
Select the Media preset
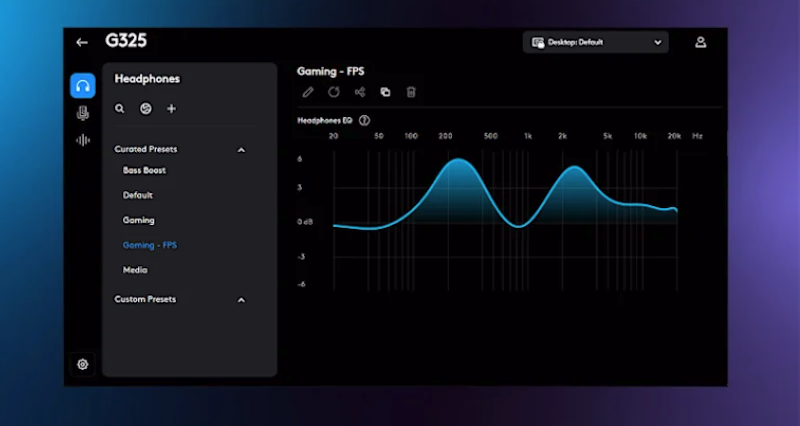click(x=135, y=270)
